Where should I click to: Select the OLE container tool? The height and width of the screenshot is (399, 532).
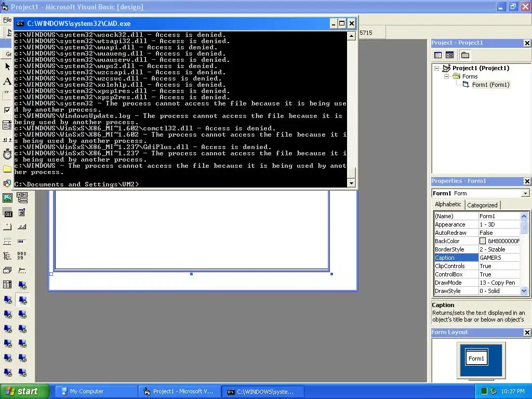click(7, 212)
